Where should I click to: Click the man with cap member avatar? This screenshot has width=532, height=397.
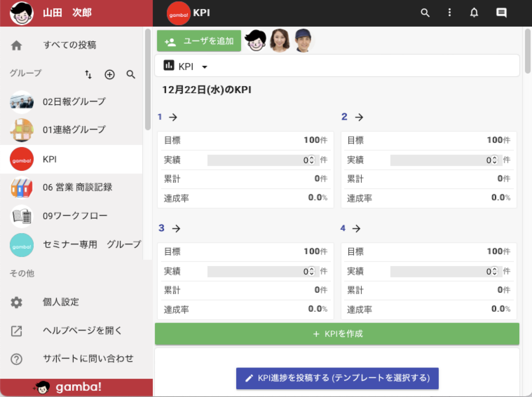pyautogui.click(x=303, y=40)
